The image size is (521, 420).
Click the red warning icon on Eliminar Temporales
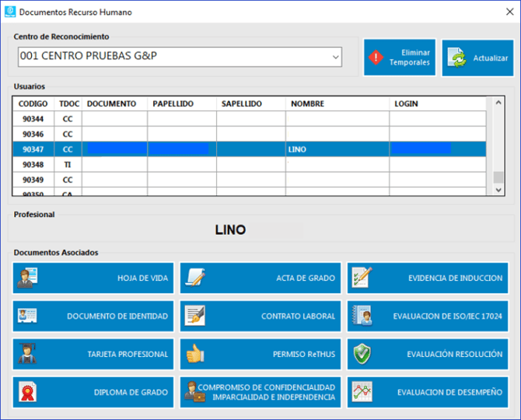point(376,57)
